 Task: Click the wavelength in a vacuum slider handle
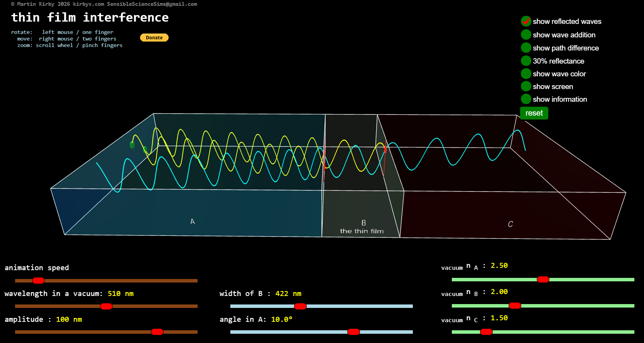106,306
